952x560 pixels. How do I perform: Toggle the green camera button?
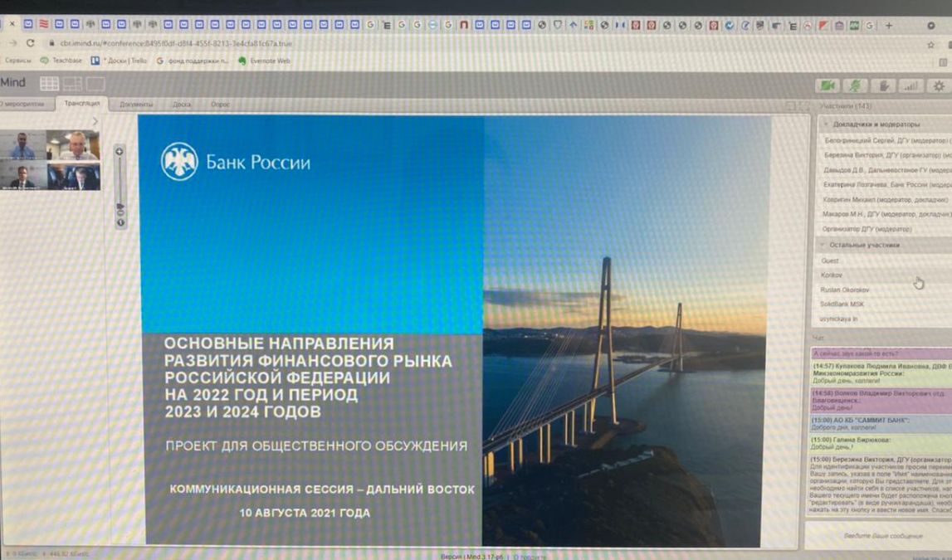[827, 85]
